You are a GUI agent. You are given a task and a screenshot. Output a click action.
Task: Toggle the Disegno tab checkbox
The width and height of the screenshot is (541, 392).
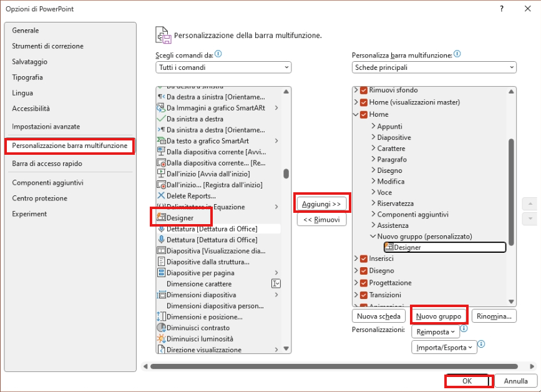point(364,270)
